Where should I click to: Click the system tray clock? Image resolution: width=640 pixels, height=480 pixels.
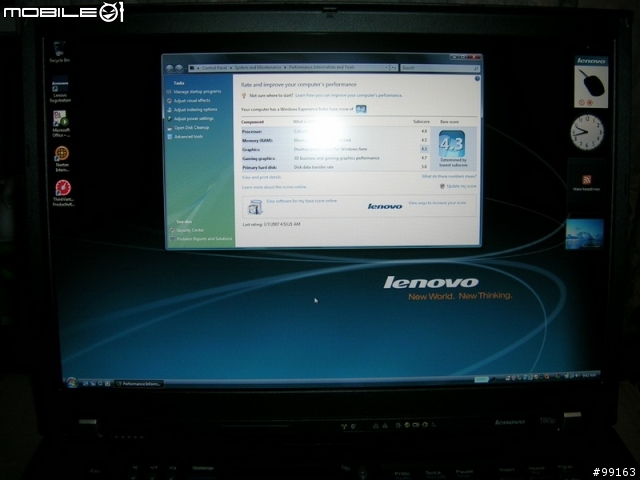[x=591, y=374]
